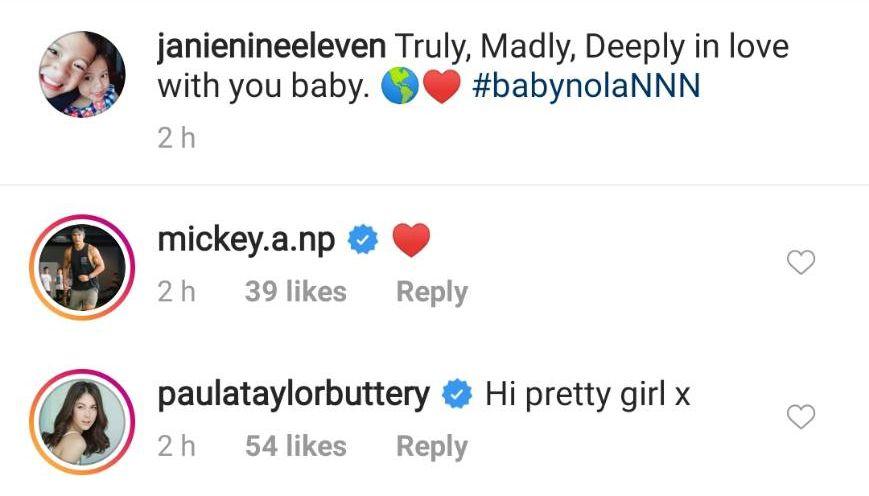
Task: Click the caption's "2 h" timestamp
Action: point(176,138)
